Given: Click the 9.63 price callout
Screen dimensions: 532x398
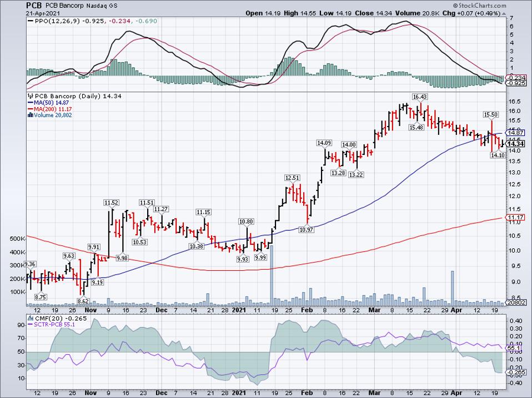Looking at the screenshot, I should [x=68, y=255].
